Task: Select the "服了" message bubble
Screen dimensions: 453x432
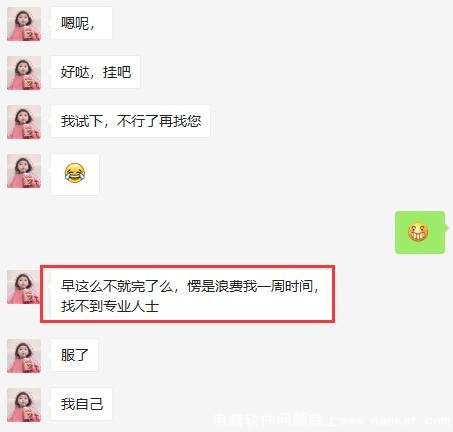Action: click(75, 355)
